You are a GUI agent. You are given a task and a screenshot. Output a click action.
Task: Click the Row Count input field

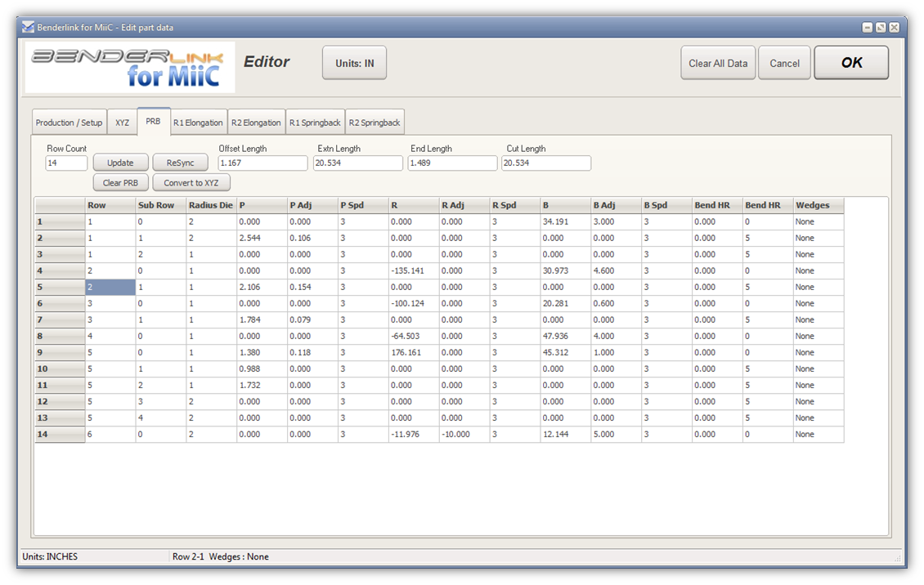[x=66, y=163]
